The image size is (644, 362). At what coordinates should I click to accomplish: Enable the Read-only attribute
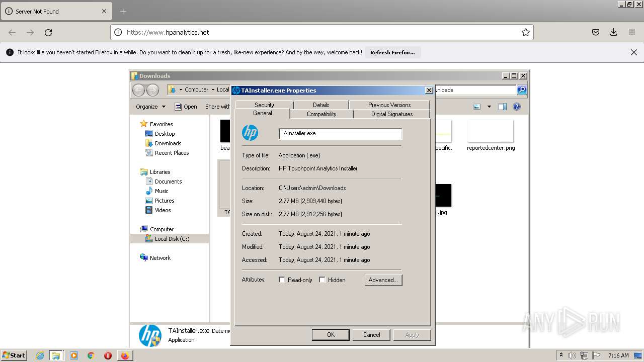(282, 280)
